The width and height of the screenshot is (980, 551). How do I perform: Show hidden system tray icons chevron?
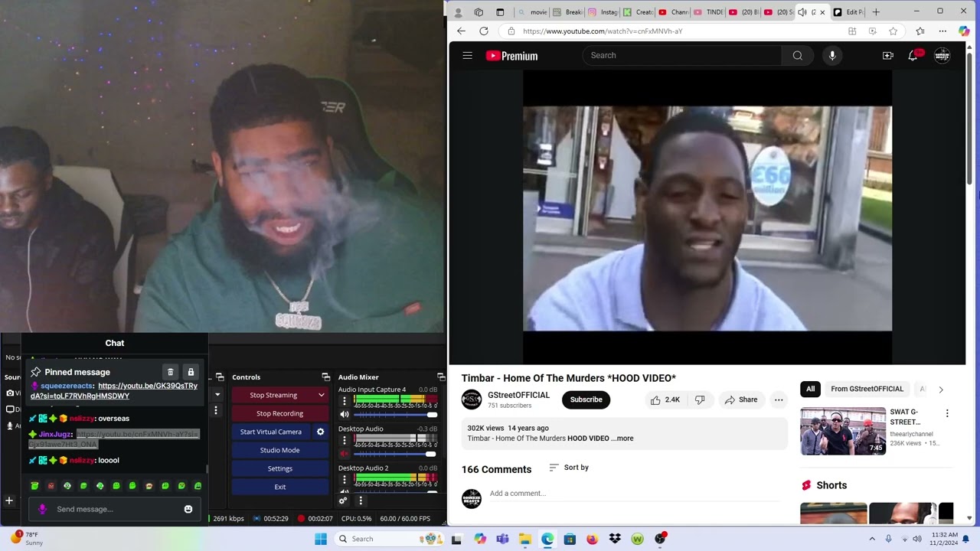[871, 539]
